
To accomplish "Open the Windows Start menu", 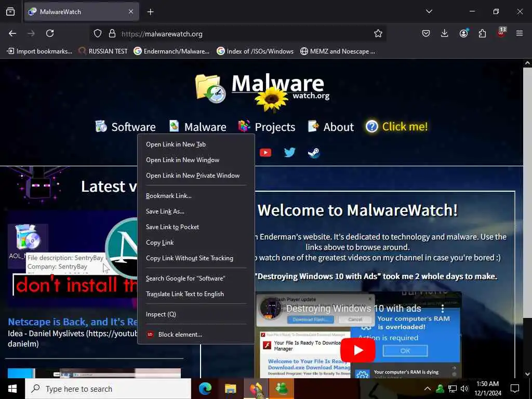I will click(12, 389).
